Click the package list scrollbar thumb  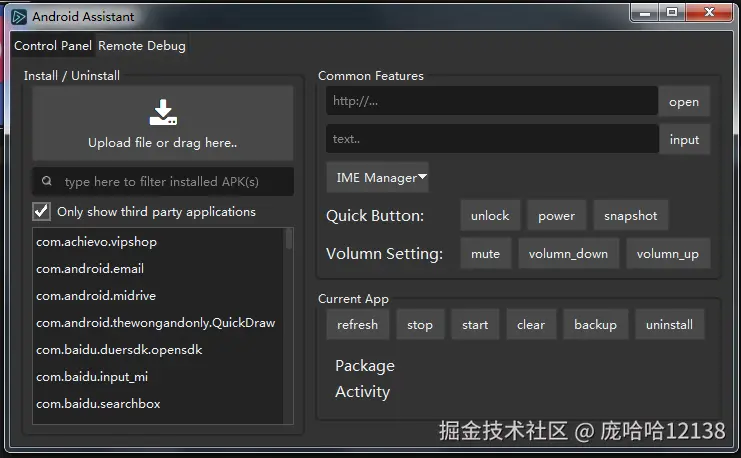coord(288,239)
